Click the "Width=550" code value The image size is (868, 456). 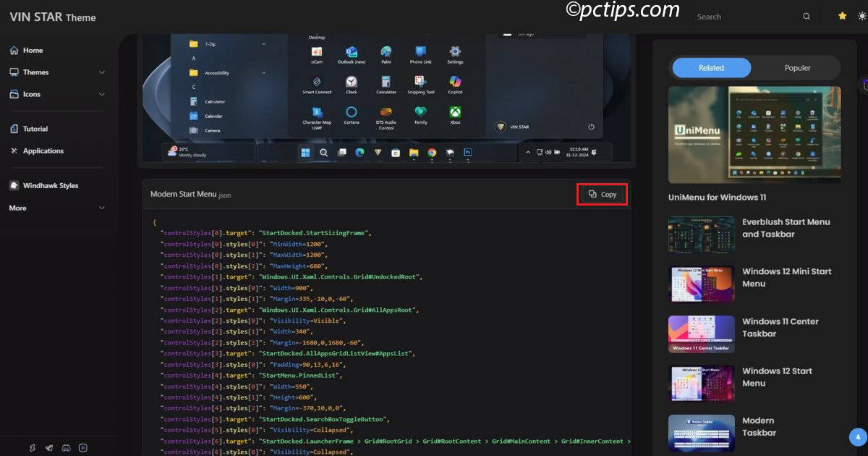tap(292, 387)
